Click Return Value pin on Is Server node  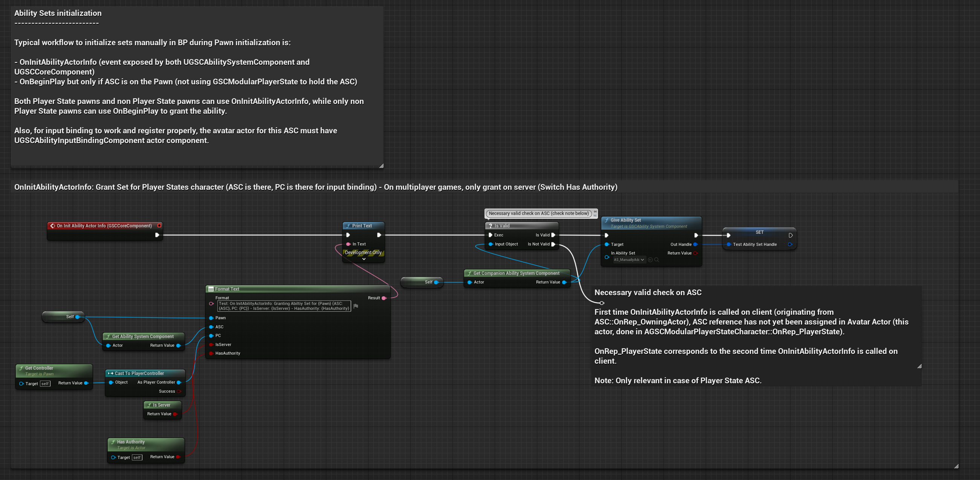[175, 414]
